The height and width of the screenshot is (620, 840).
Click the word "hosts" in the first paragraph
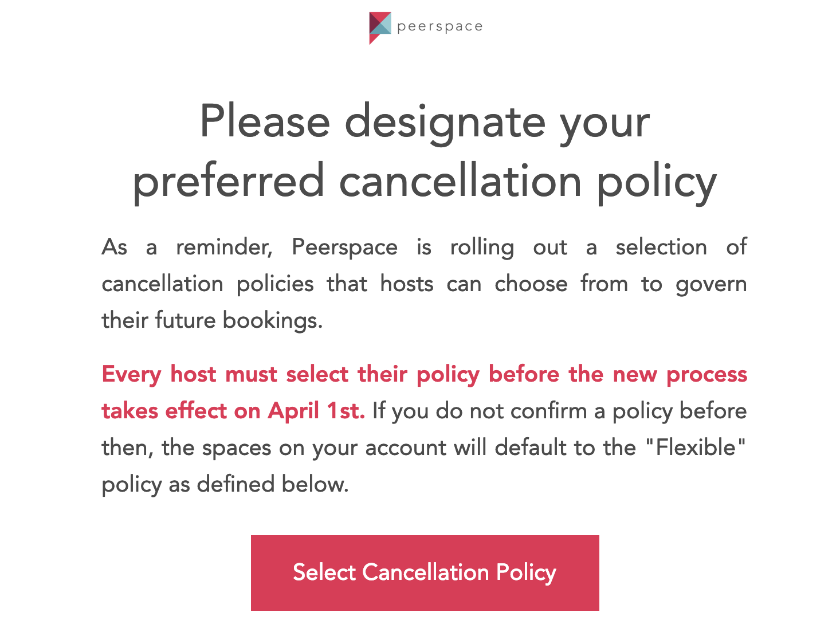pyautogui.click(x=407, y=284)
